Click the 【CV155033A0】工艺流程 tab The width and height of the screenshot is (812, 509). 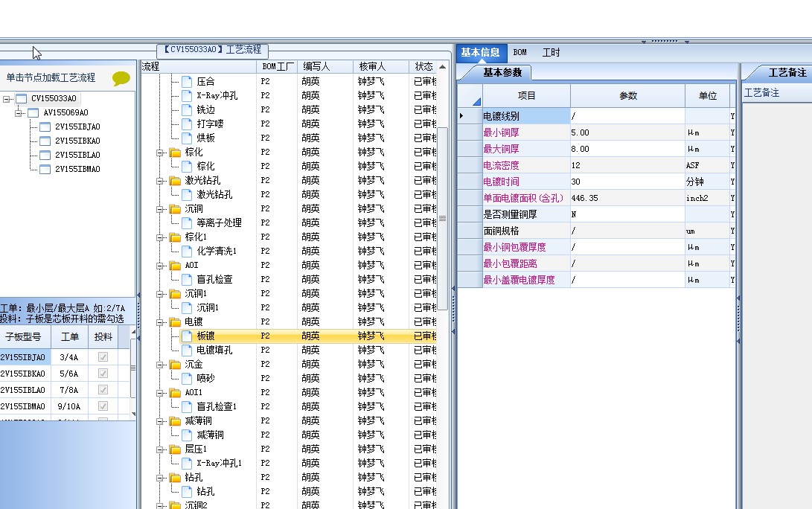[213, 50]
